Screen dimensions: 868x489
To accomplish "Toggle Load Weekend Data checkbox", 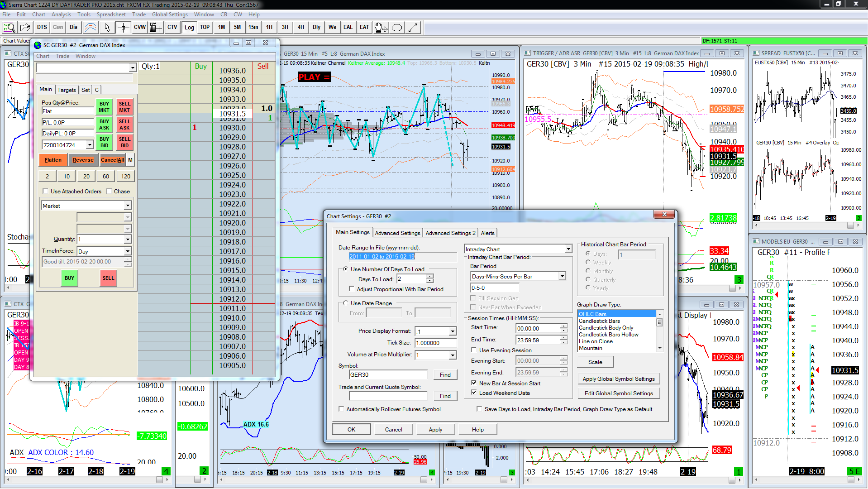I will click(x=474, y=393).
